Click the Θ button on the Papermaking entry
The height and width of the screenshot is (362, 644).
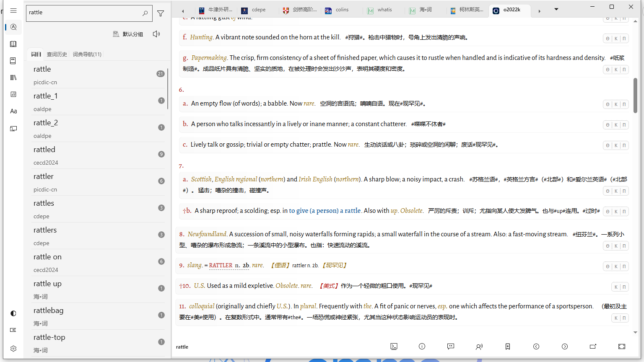pyautogui.click(x=608, y=70)
